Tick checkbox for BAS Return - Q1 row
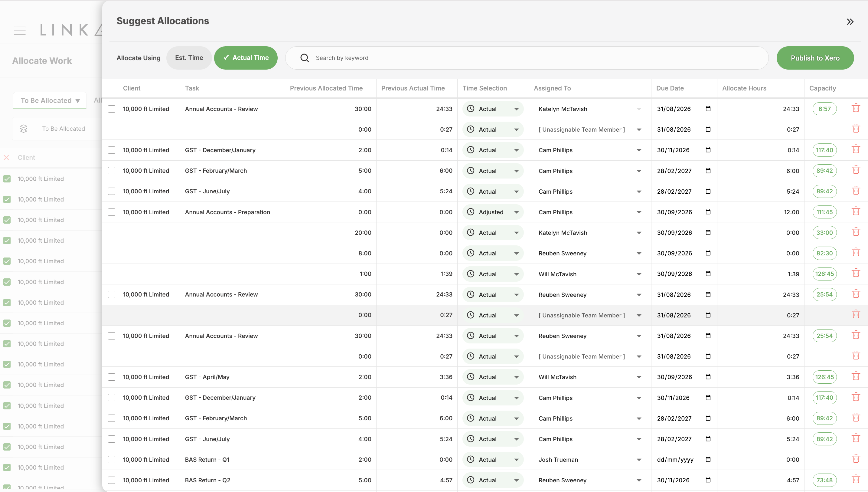 tap(112, 460)
